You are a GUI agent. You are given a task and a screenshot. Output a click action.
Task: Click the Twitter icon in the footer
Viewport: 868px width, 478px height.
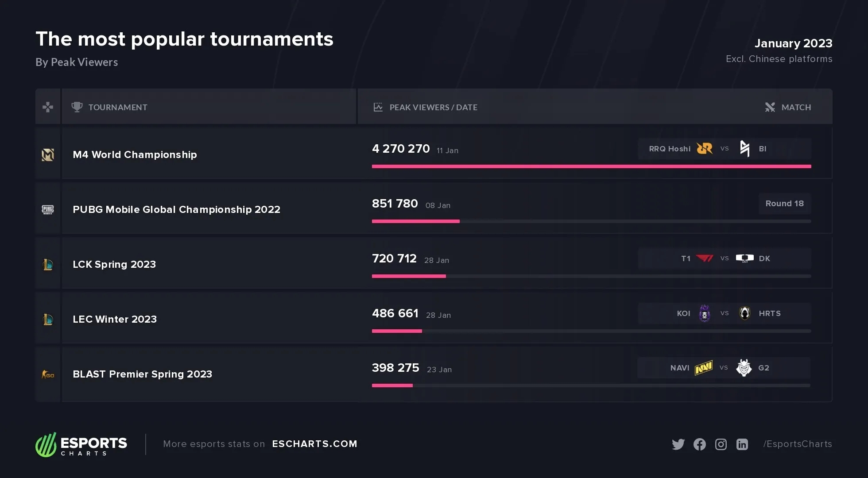[x=678, y=444]
